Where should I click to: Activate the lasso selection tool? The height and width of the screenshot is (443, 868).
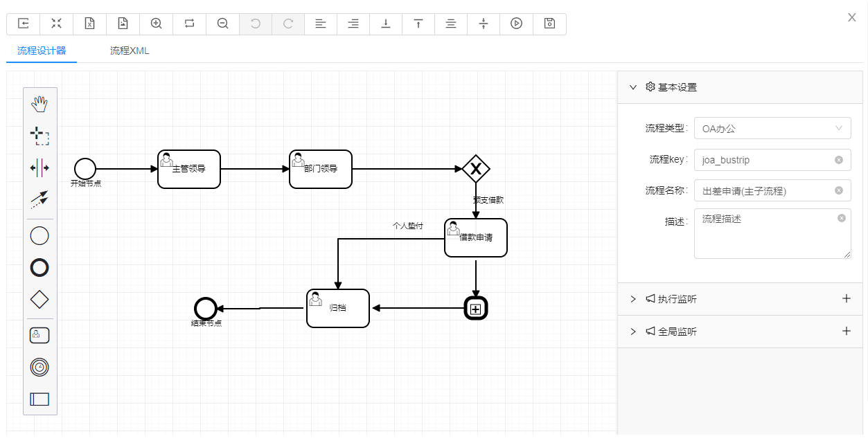point(40,136)
